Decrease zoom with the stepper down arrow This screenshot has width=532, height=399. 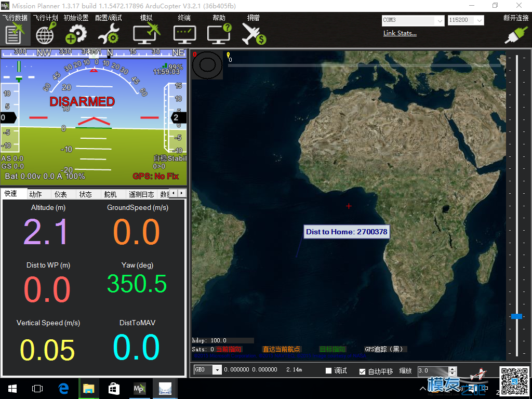(x=453, y=373)
